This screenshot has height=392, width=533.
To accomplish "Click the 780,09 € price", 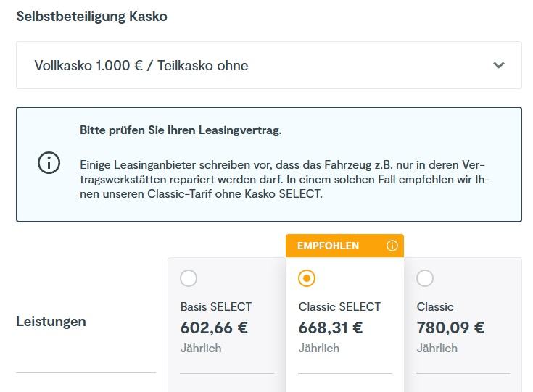I will (450, 328).
